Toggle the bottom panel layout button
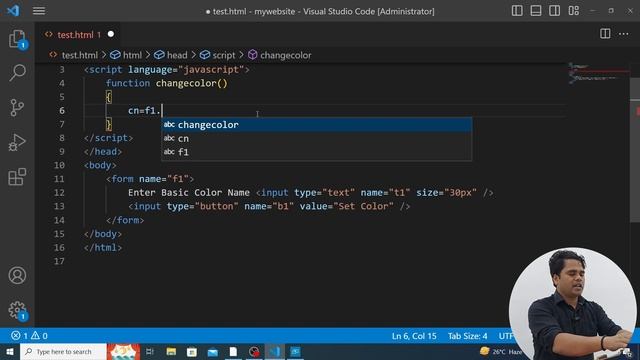This screenshot has height=360, width=640. point(536,11)
